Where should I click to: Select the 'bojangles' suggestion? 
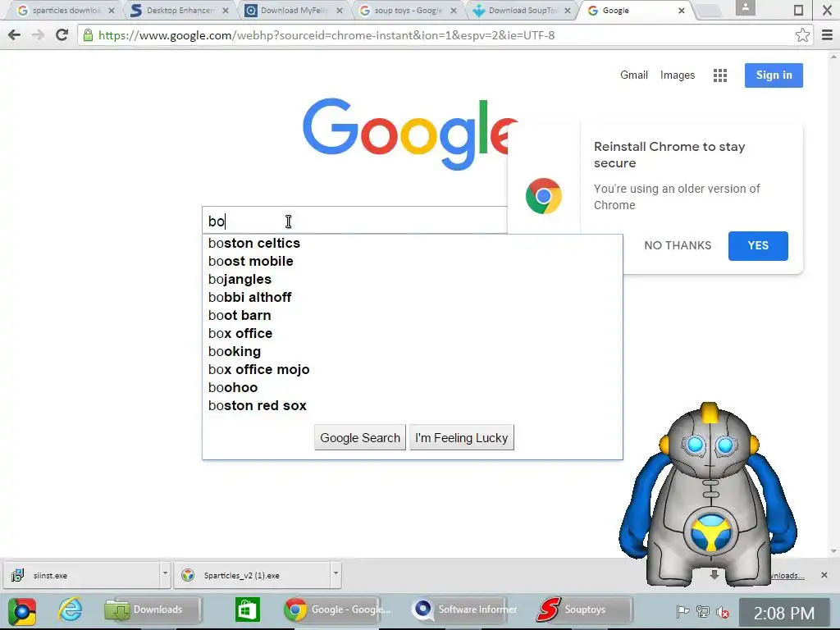pyautogui.click(x=413, y=280)
